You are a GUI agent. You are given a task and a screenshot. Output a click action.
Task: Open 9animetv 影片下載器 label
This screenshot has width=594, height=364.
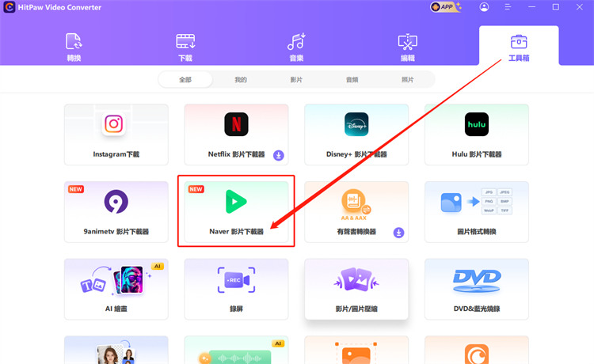pyautogui.click(x=116, y=232)
